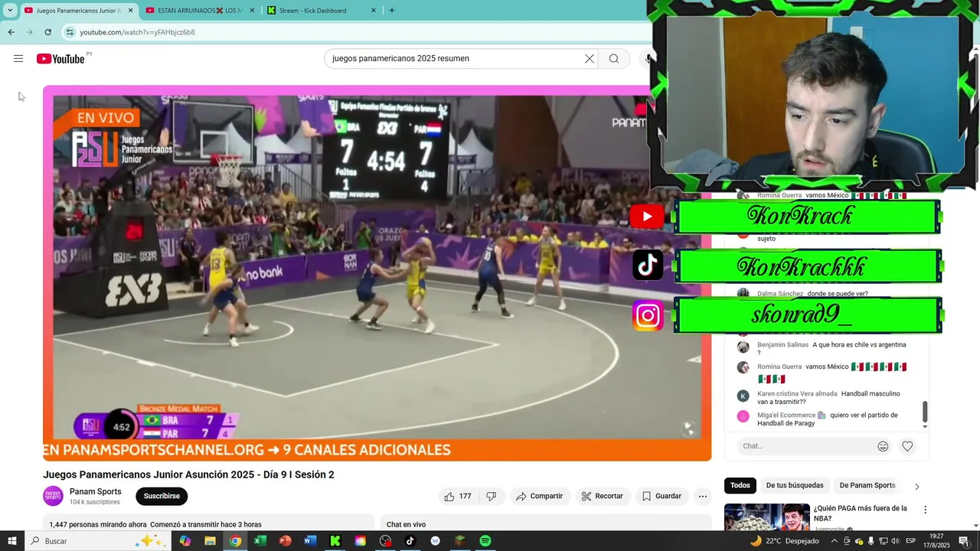Image resolution: width=980 pixels, height=551 pixels.
Task: Clear the search query with the X icon
Action: click(590, 59)
